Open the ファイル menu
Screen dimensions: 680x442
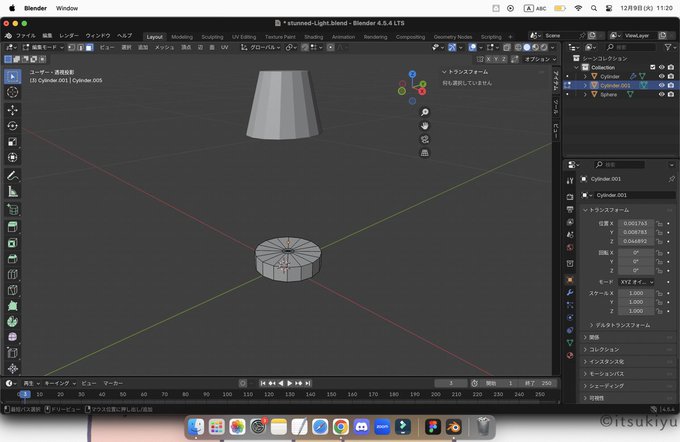26,36
